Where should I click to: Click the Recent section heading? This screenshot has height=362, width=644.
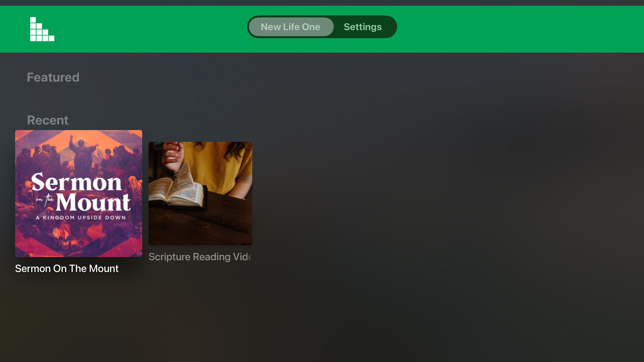(x=47, y=120)
